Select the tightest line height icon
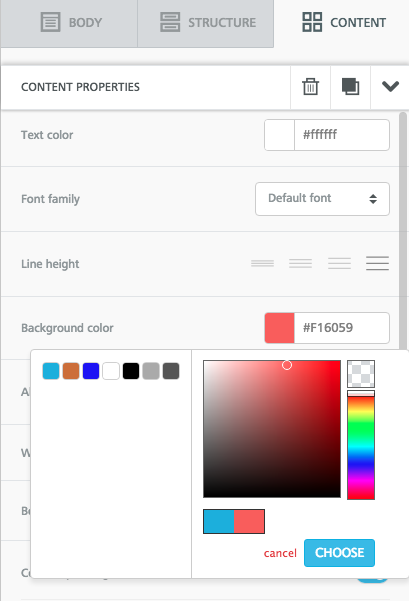This screenshot has height=601, width=409. click(x=263, y=264)
